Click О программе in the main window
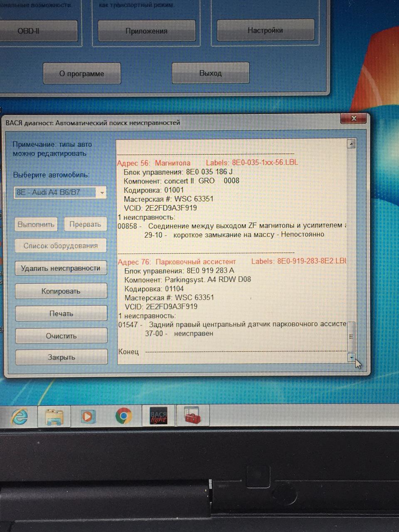The height and width of the screenshot is (532, 399). (x=81, y=74)
